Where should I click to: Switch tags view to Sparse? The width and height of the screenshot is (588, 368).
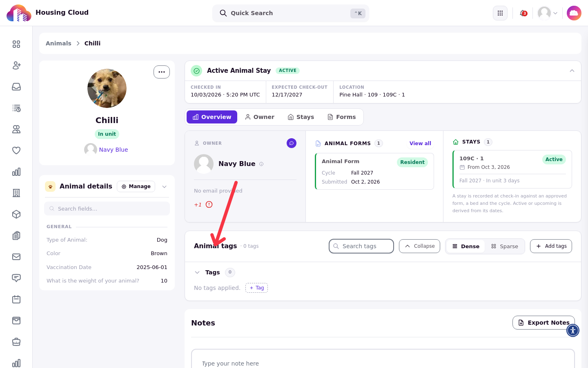(x=505, y=247)
